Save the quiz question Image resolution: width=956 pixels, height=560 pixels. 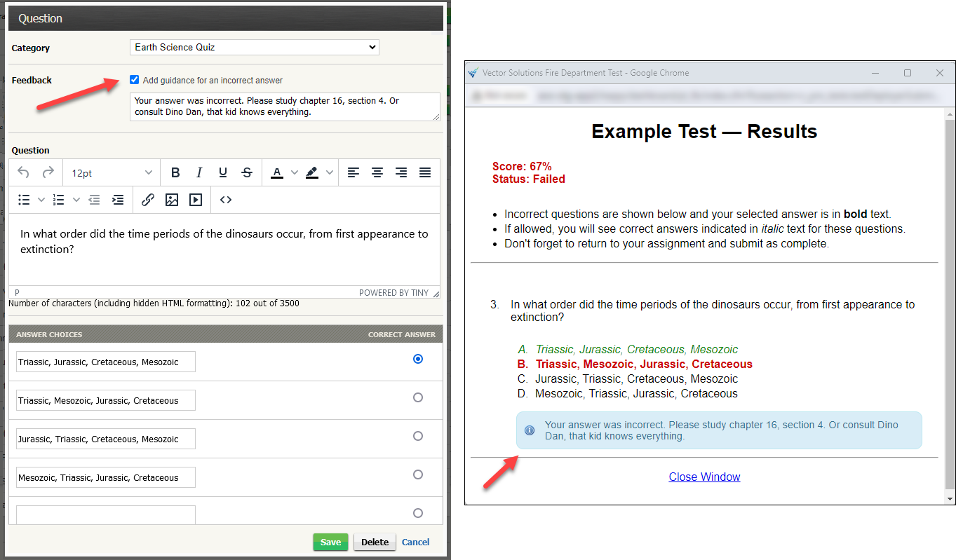tap(330, 542)
